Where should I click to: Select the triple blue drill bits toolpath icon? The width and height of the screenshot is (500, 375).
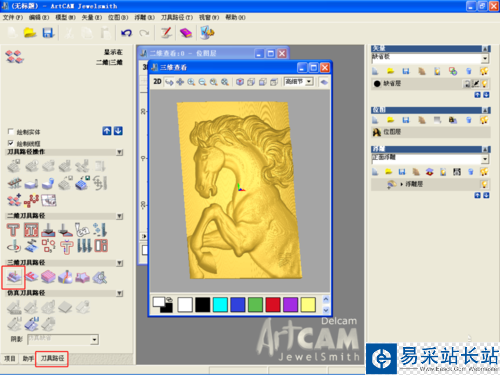pos(84,246)
